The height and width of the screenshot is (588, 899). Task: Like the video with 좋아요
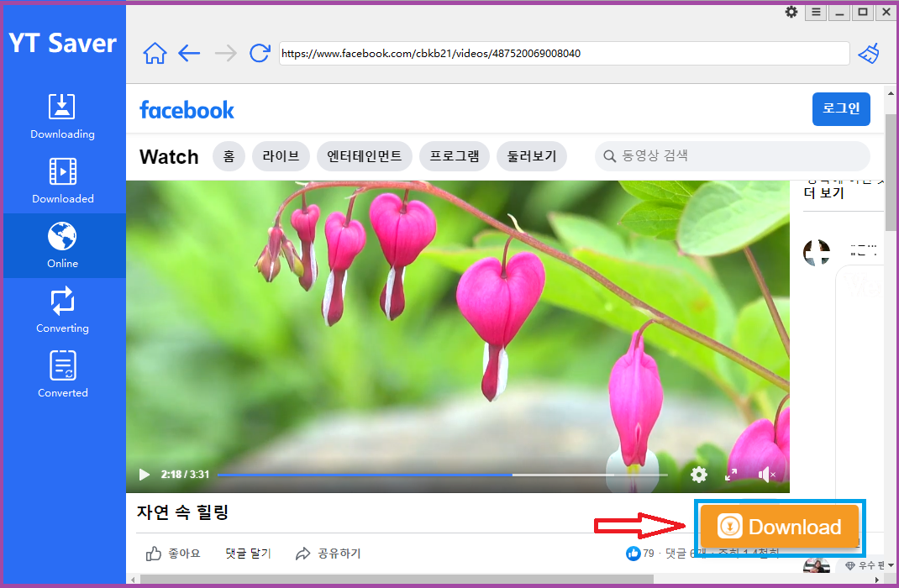pos(172,554)
